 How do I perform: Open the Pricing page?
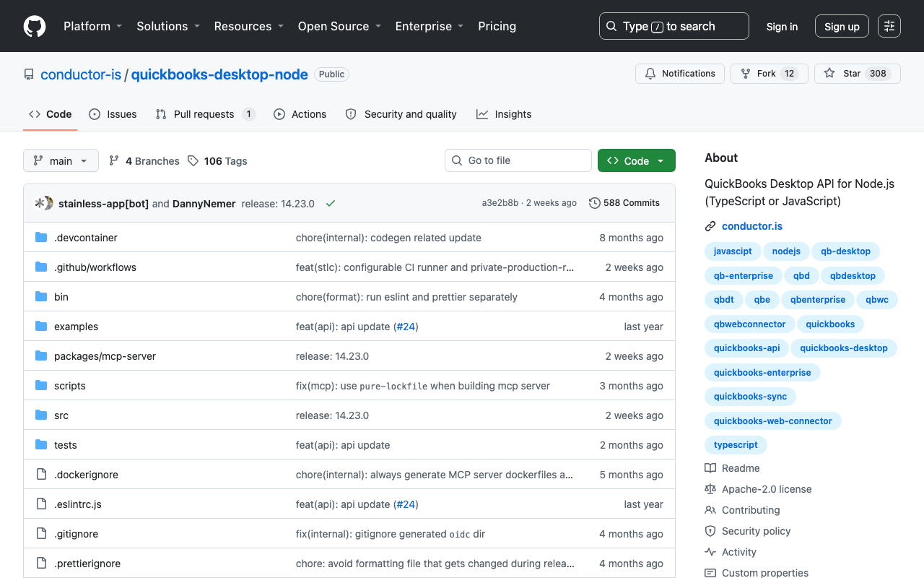click(x=497, y=26)
